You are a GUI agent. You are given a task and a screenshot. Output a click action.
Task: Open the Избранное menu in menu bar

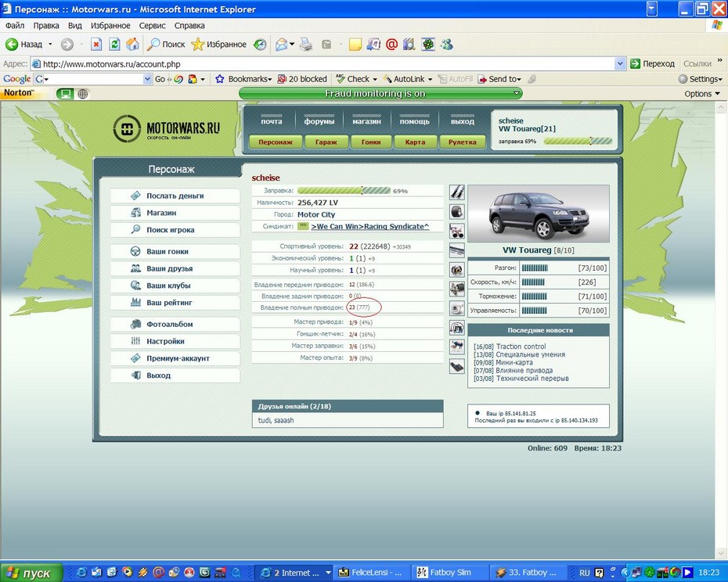click(x=110, y=26)
